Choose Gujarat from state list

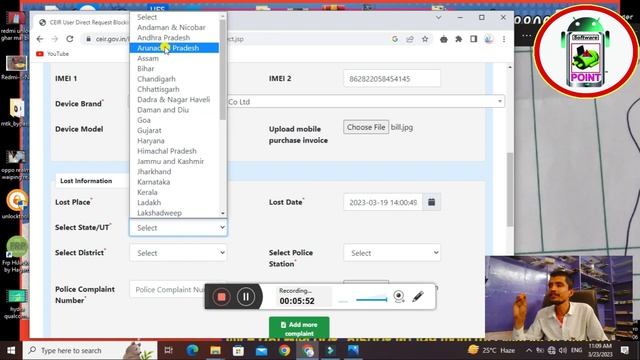point(174,130)
